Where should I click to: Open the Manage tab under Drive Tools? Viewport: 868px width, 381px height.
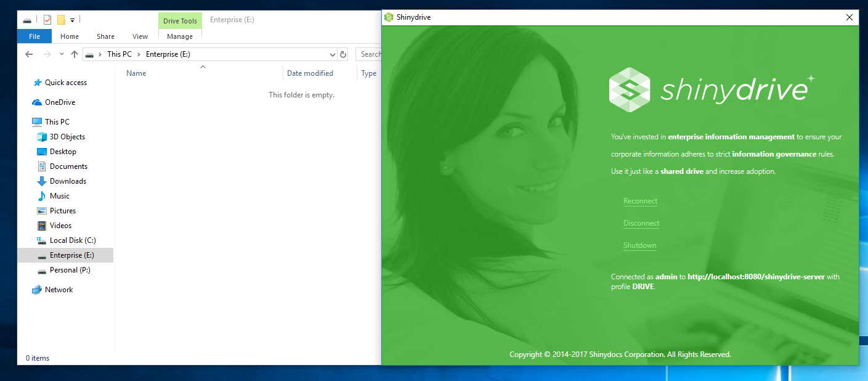pos(179,36)
